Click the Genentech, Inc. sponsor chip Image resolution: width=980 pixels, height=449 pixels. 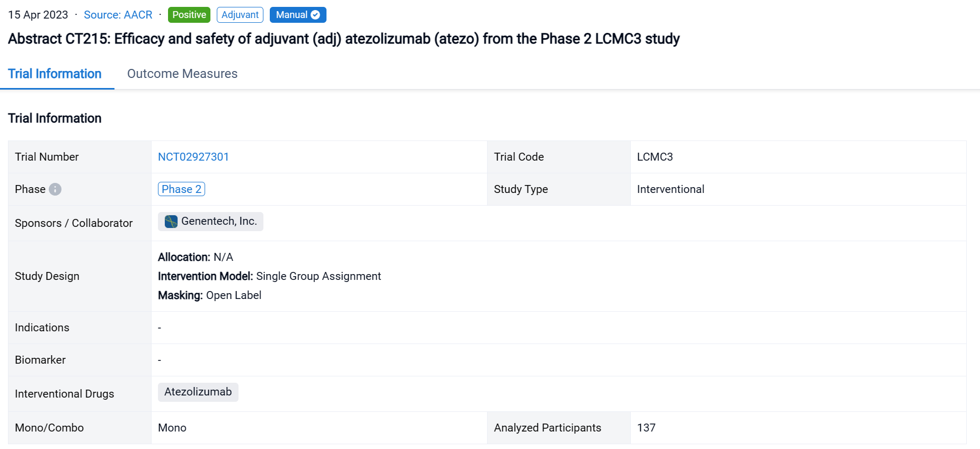click(x=218, y=222)
